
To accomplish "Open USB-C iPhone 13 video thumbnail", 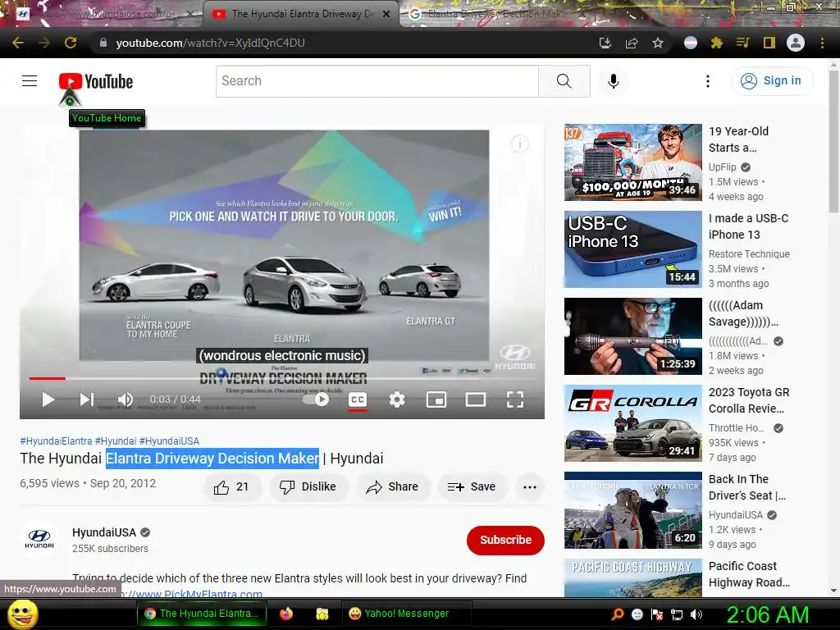I will click(632, 249).
